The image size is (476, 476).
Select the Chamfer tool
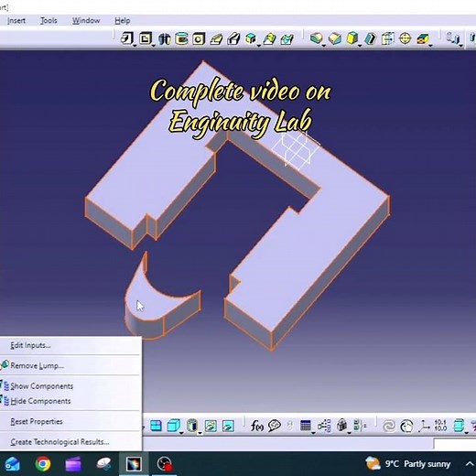click(x=335, y=38)
